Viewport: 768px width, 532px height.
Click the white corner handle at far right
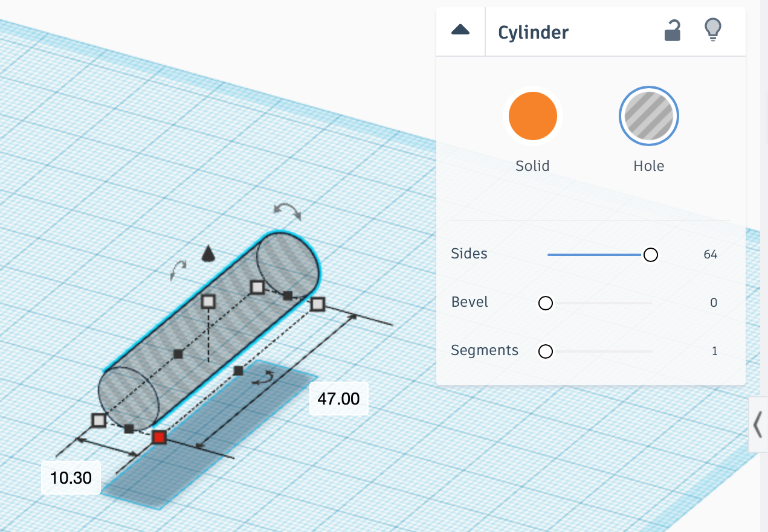click(x=317, y=304)
